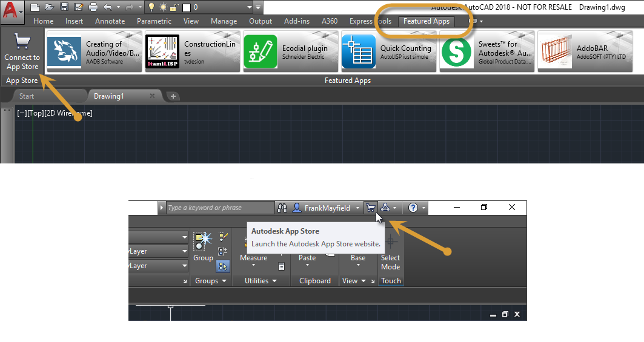Viewport: 644px width, 342px height.
Task: Click Connect to App Store cart button
Action: point(22,52)
